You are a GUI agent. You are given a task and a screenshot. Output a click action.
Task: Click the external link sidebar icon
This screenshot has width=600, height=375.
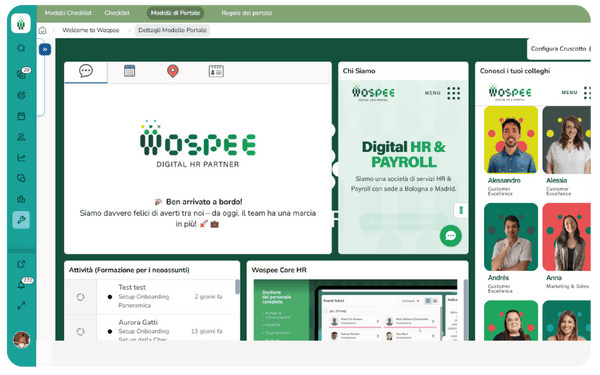click(x=21, y=264)
